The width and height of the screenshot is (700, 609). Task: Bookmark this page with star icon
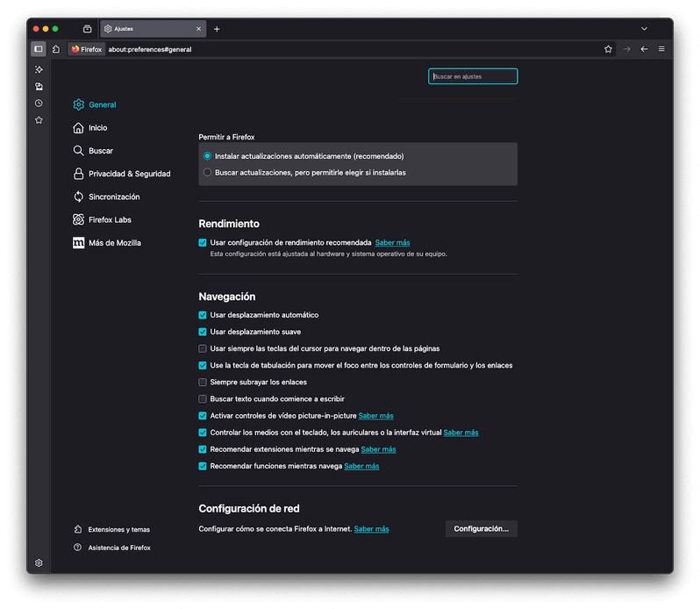[x=608, y=49]
